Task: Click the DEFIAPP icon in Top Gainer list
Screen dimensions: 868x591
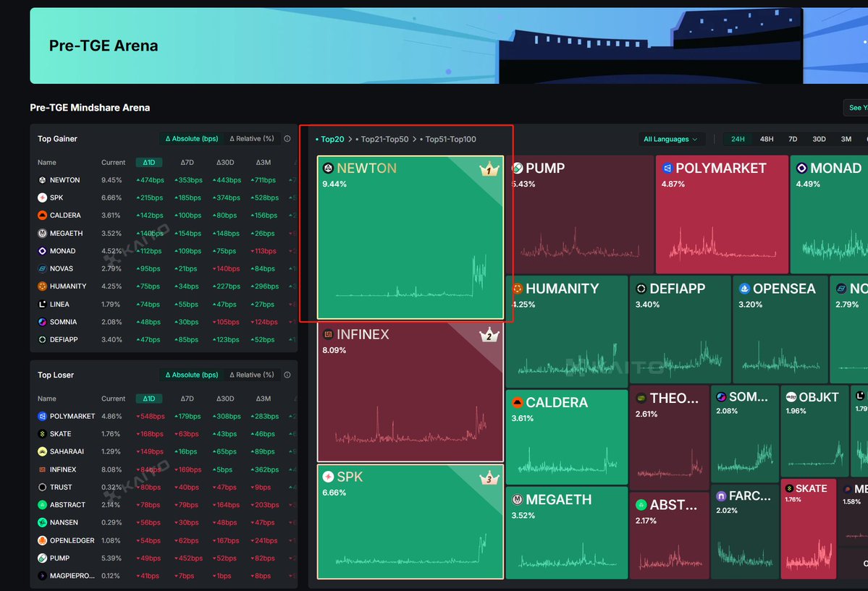Action: pyautogui.click(x=42, y=339)
